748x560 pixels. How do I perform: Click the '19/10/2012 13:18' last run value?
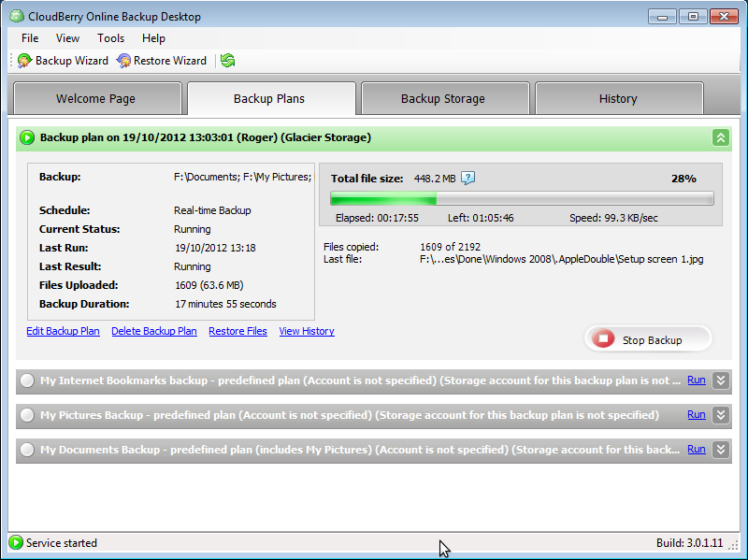(x=215, y=248)
